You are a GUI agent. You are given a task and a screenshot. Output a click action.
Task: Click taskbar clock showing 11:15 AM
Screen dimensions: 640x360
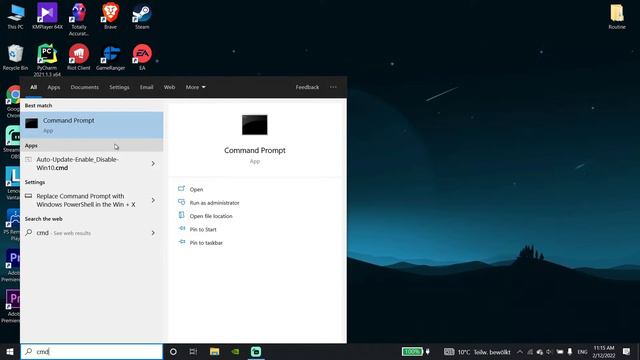[x=604, y=351]
